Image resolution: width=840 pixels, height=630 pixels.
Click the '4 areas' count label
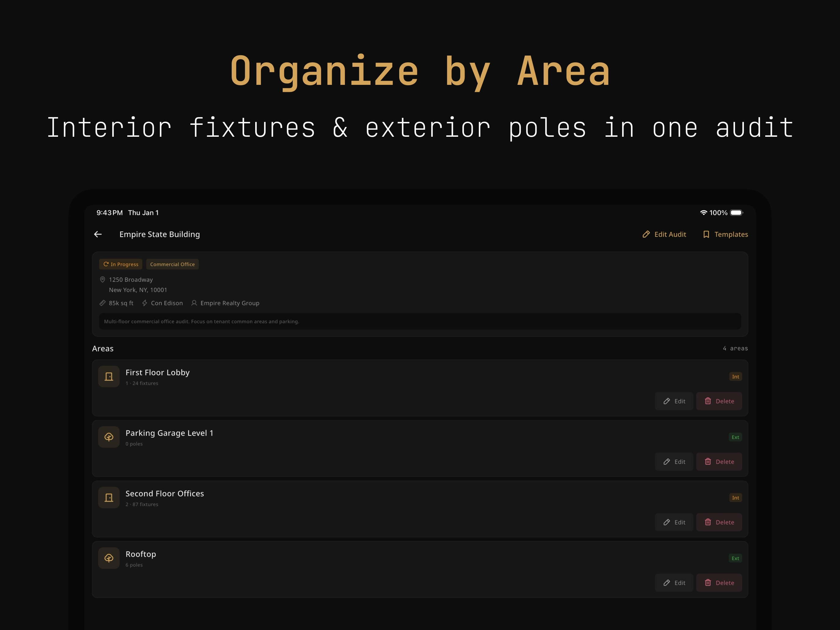(x=736, y=349)
